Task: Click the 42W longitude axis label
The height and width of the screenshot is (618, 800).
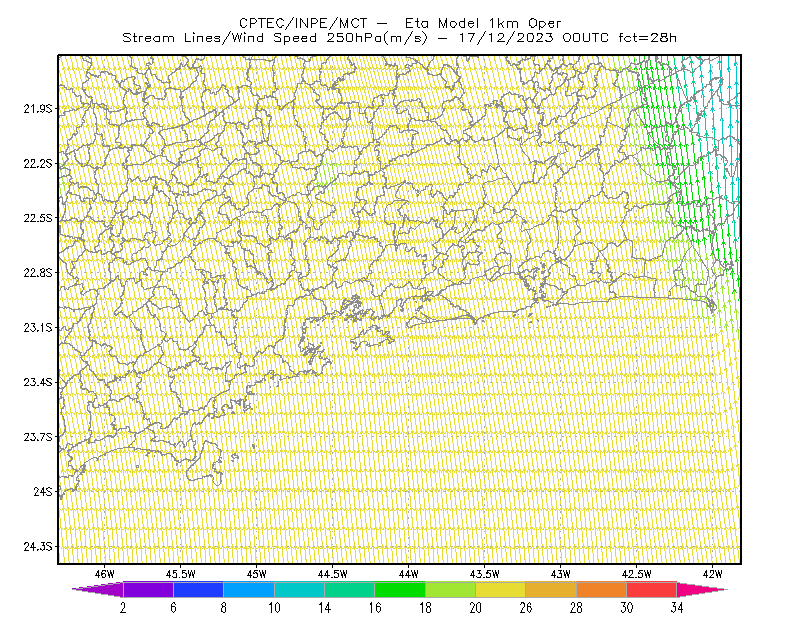Action: point(712,574)
